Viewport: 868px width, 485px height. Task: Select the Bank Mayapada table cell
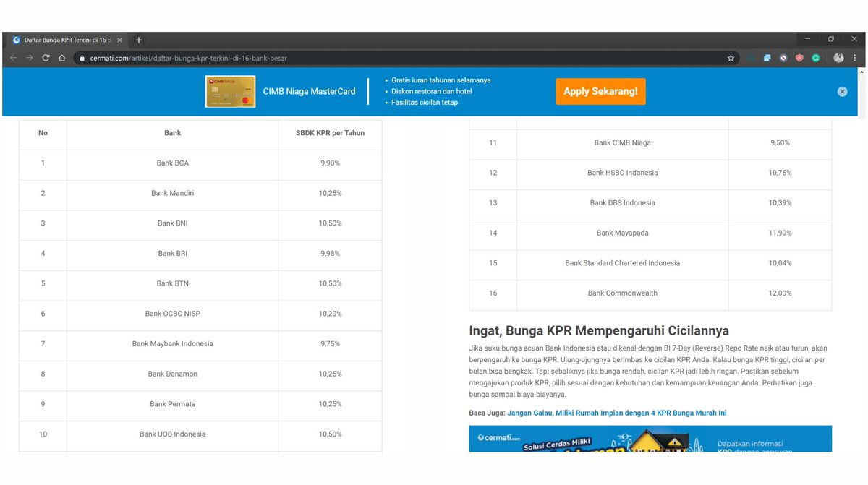point(623,233)
